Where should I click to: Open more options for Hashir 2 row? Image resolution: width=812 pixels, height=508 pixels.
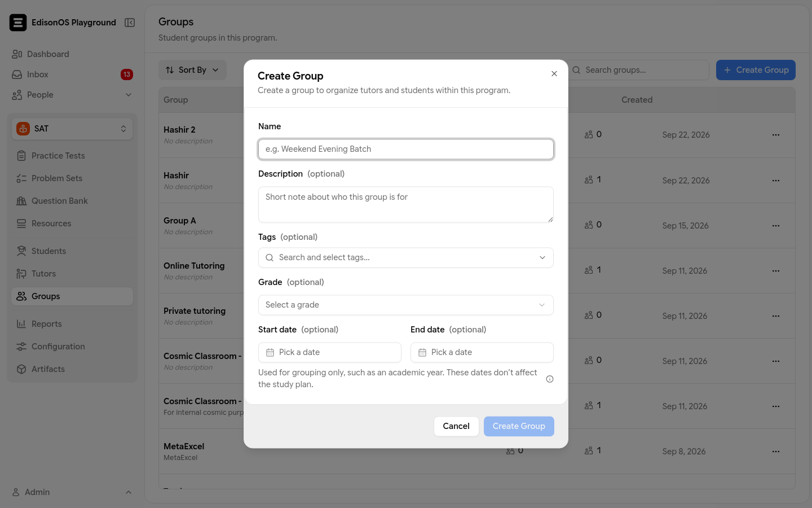(x=776, y=135)
